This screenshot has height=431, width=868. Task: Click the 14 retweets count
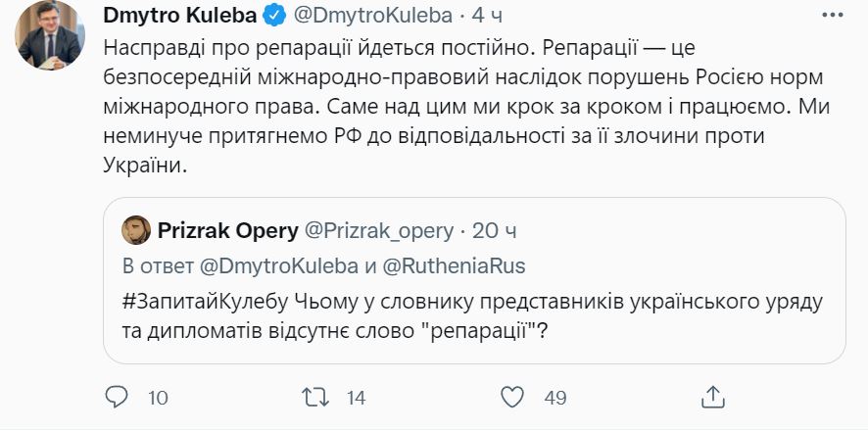pos(356,398)
